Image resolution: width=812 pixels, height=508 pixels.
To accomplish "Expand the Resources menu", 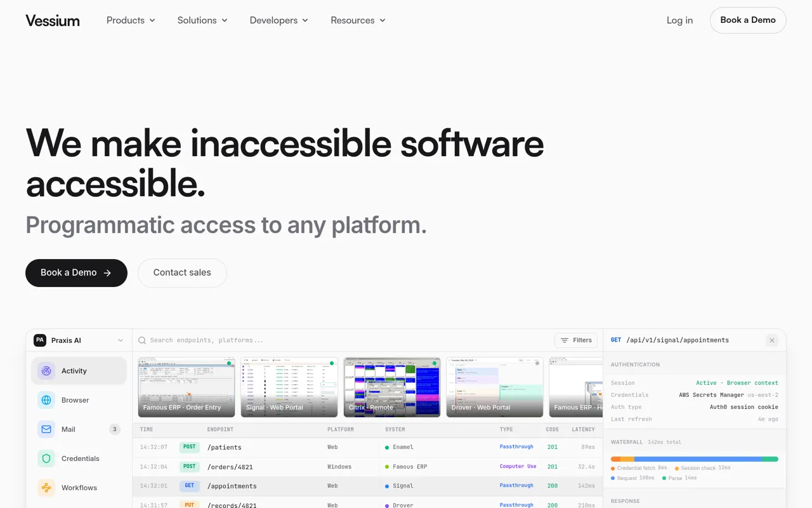I will tap(358, 20).
